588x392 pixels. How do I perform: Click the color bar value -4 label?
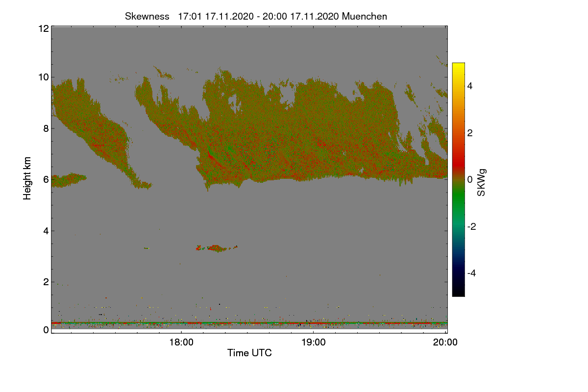(x=471, y=273)
